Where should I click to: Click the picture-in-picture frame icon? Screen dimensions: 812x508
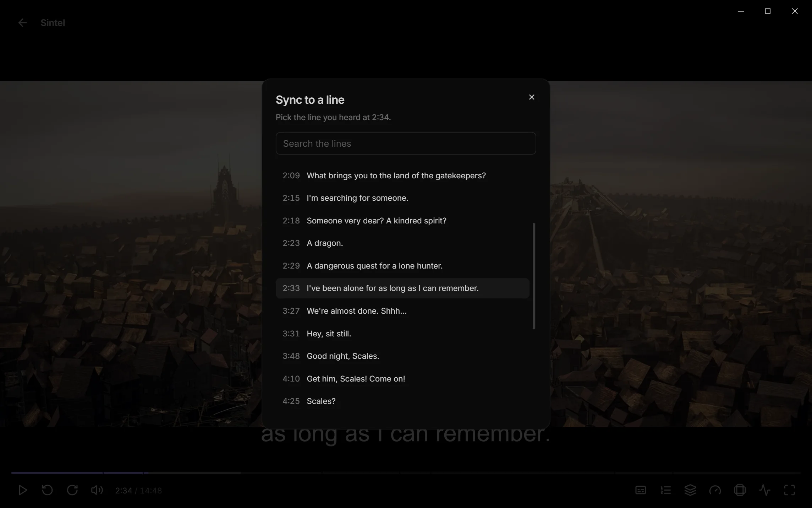click(x=740, y=490)
